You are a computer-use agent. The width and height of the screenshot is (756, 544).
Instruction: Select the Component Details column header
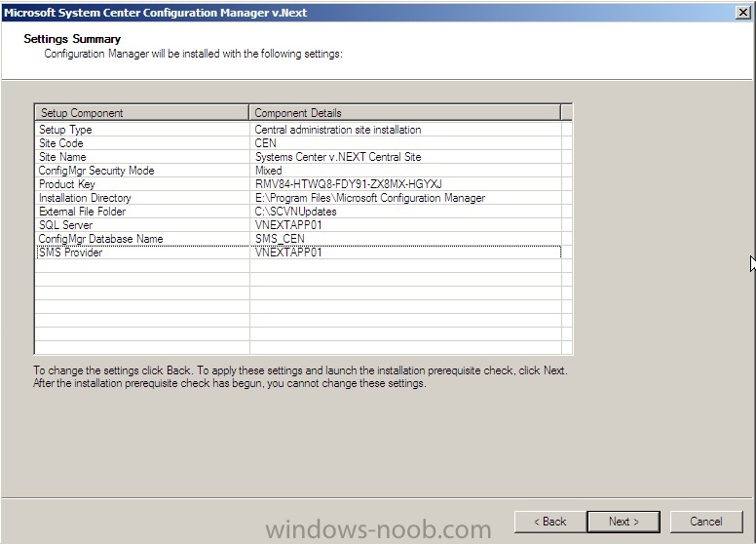(405, 113)
